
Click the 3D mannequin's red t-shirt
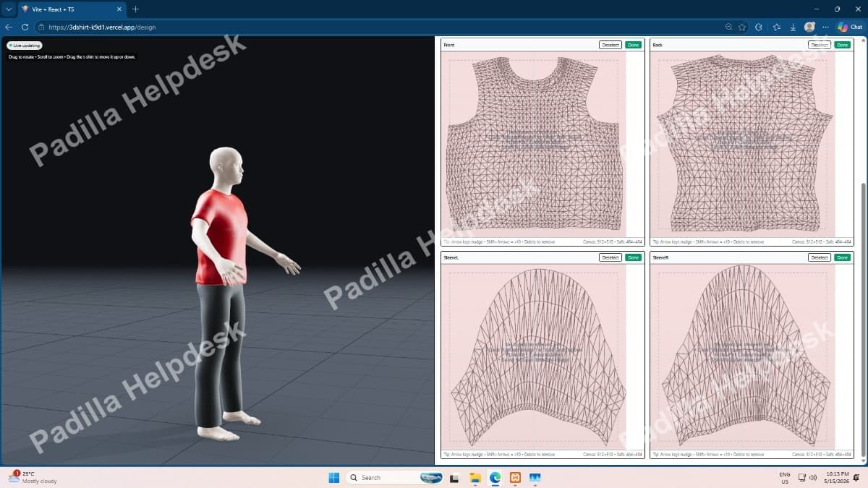220,237
